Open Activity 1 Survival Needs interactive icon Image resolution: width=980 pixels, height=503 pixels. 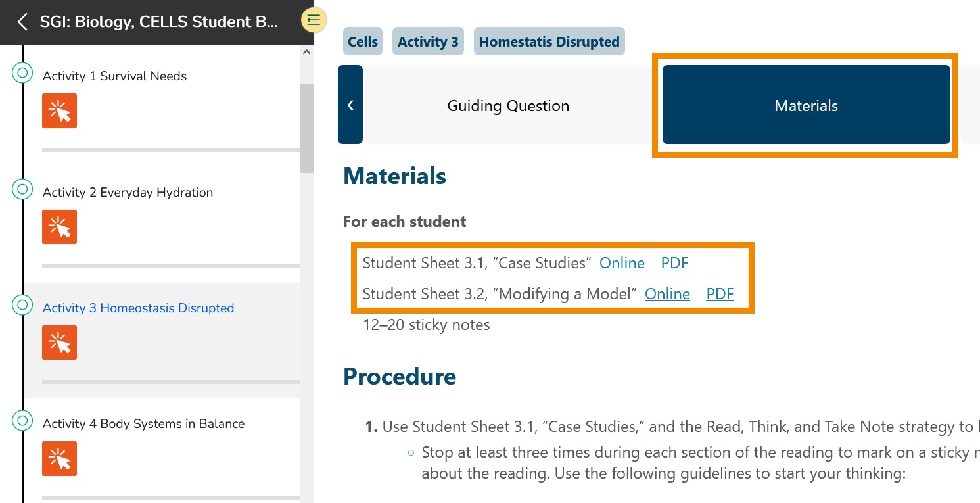click(59, 110)
